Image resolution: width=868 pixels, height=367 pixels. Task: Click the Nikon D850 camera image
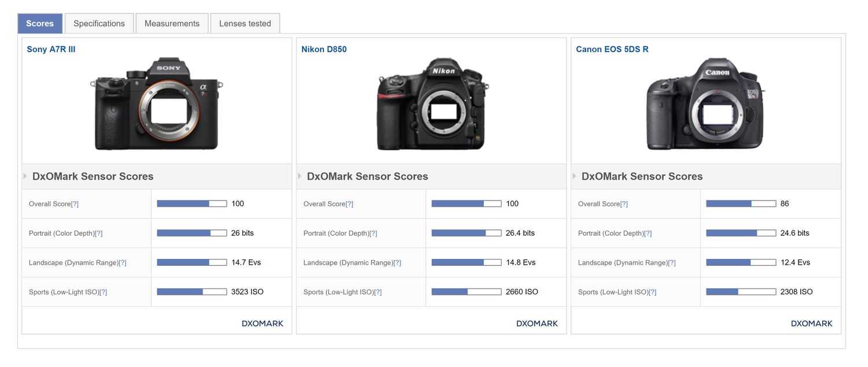click(x=432, y=104)
